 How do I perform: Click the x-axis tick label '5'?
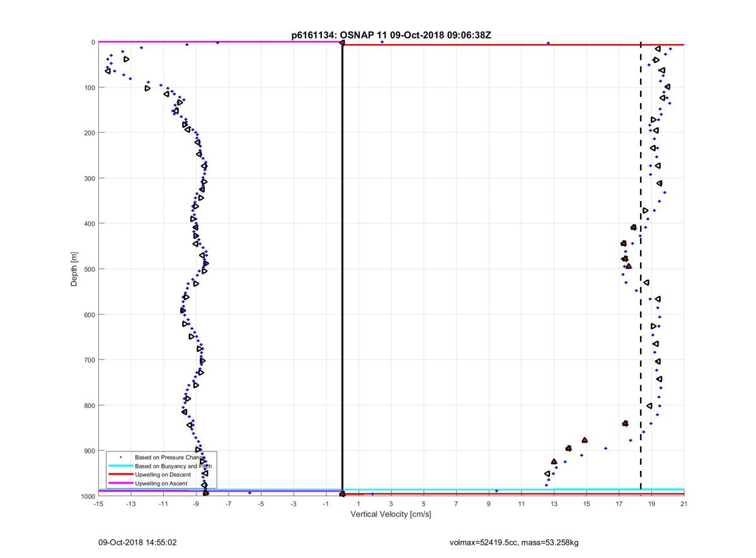pos(424,504)
